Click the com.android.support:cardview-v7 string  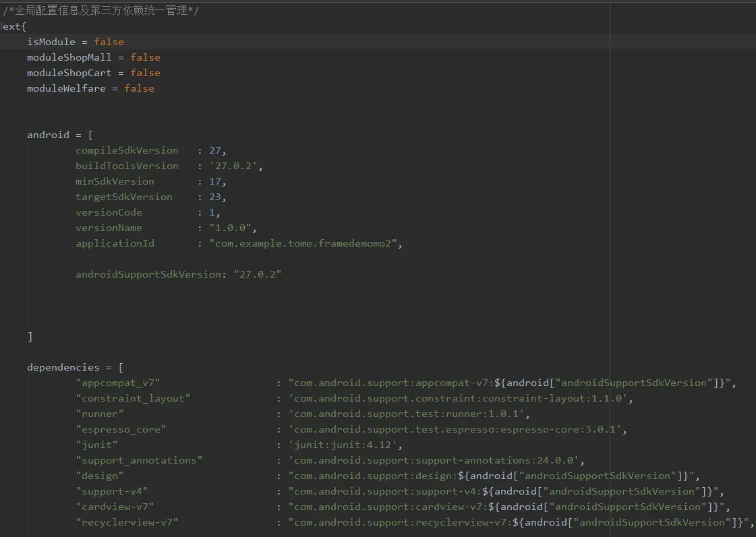(x=506, y=507)
